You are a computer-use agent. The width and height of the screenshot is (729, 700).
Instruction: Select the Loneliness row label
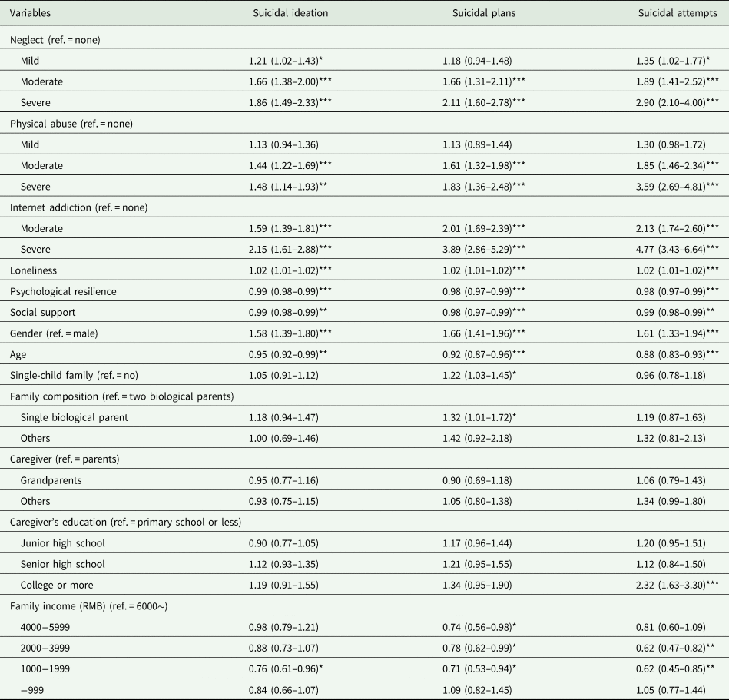31,270
